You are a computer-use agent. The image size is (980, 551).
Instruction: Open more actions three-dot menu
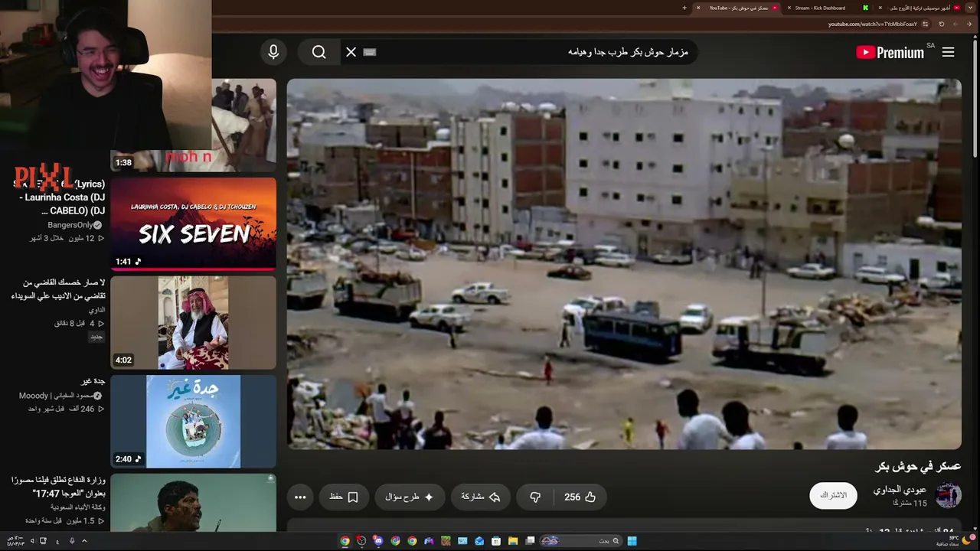point(300,497)
